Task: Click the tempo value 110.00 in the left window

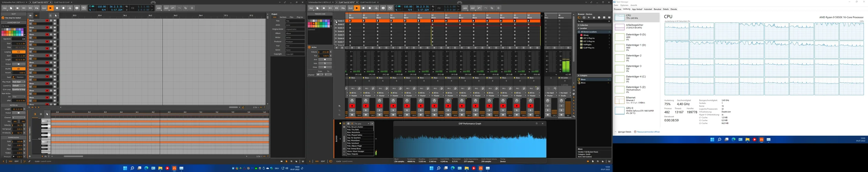Action: (x=102, y=7)
